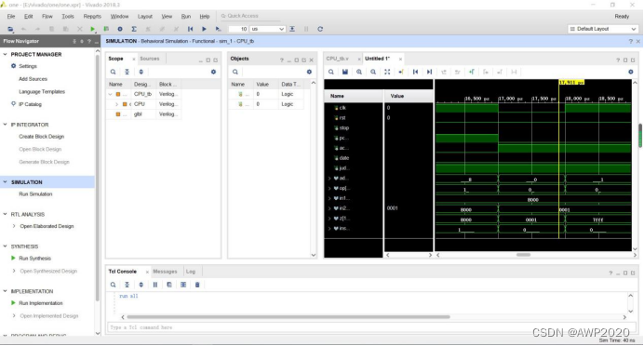Image resolution: width=644 pixels, height=346 pixels.
Task: Click the waveform Zoom Out icon
Action: [373, 72]
